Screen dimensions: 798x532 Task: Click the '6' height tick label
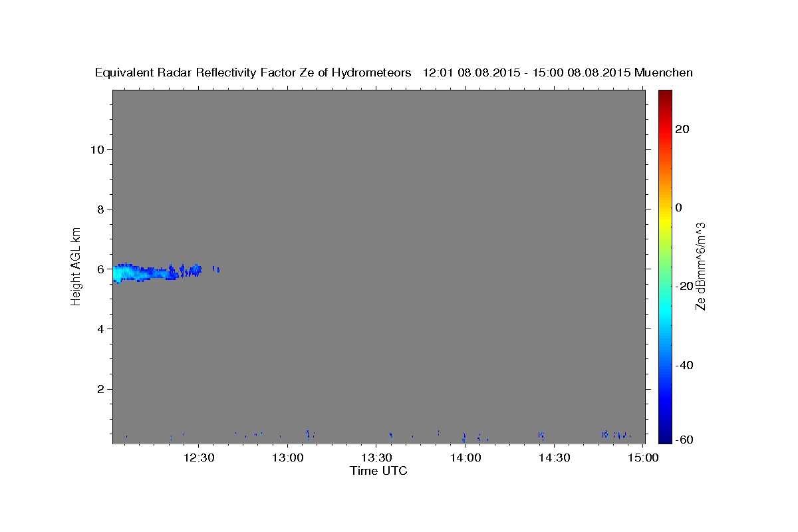[99, 269]
